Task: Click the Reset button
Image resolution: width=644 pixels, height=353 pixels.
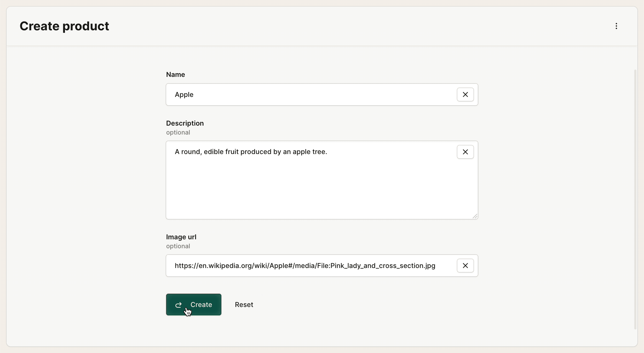Action: pos(244,305)
